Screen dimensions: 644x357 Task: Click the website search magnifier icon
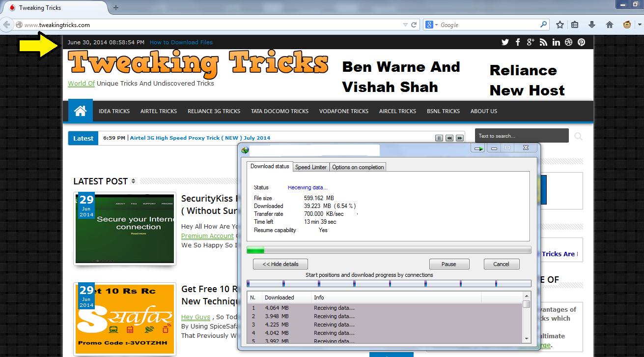578,136
